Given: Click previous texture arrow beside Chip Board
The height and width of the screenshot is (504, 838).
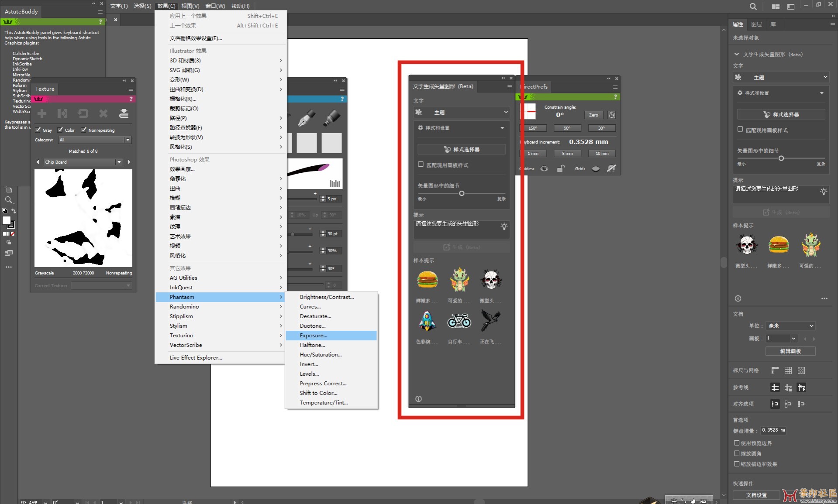Looking at the screenshot, I should pos(38,162).
